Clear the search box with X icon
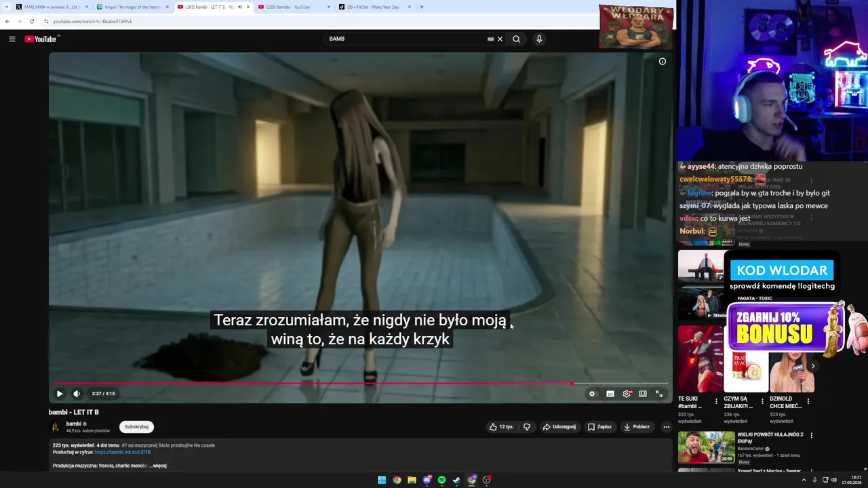This screenshot has width=868, height=488. click(x=500, y=39)
